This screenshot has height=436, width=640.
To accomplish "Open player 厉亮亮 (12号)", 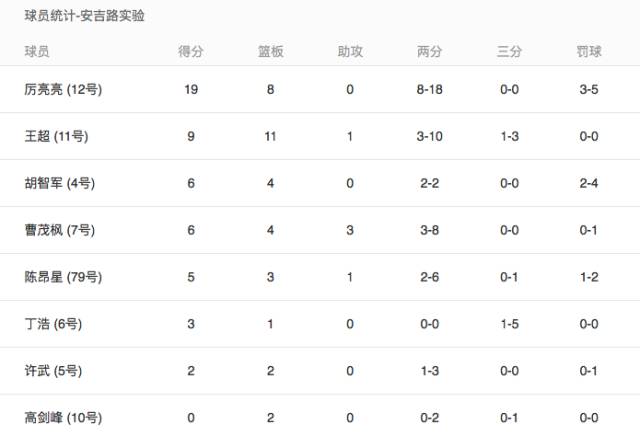I will point(62,90).
